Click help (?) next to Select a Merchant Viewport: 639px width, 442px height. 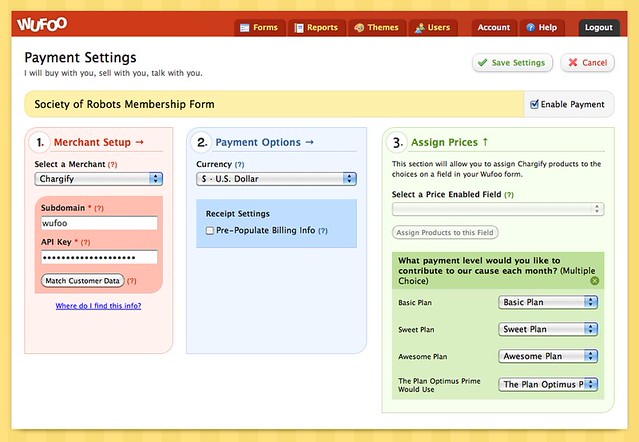[x=112, y=165]
